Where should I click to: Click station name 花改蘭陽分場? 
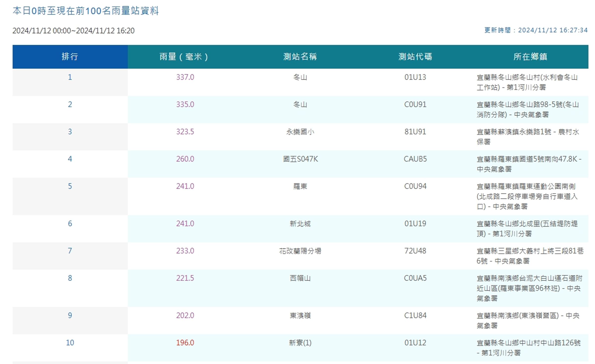pyautogui.click(x=300, y=251)
